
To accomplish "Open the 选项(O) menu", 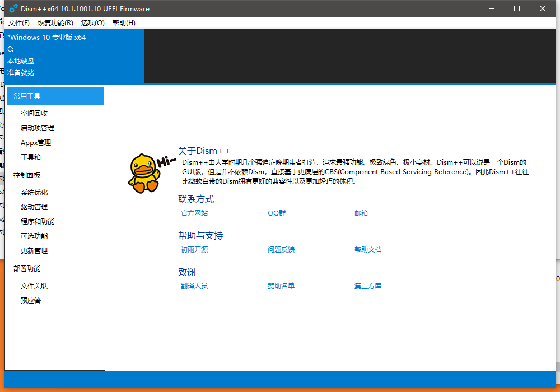I will (x=92, y=23).
